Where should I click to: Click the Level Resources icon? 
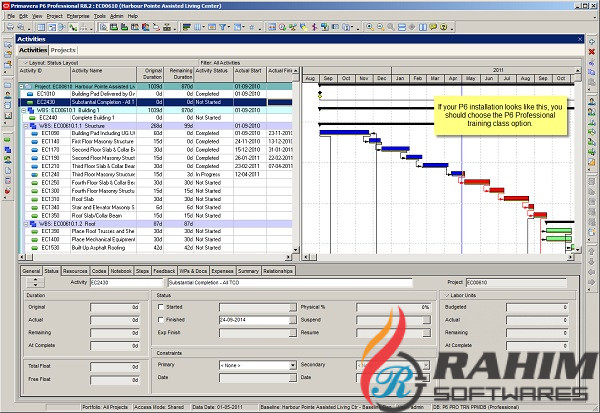click(x=293, y=27)
